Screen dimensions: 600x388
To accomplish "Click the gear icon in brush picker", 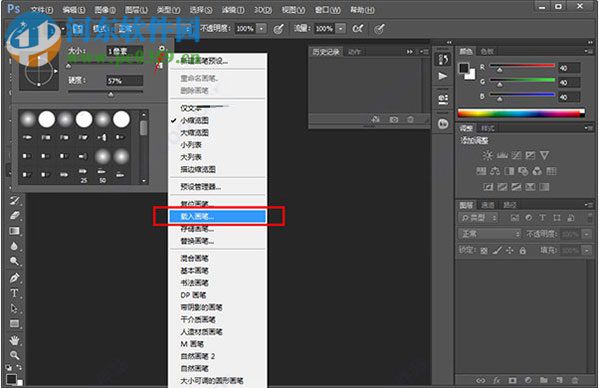I will point(162,49).
